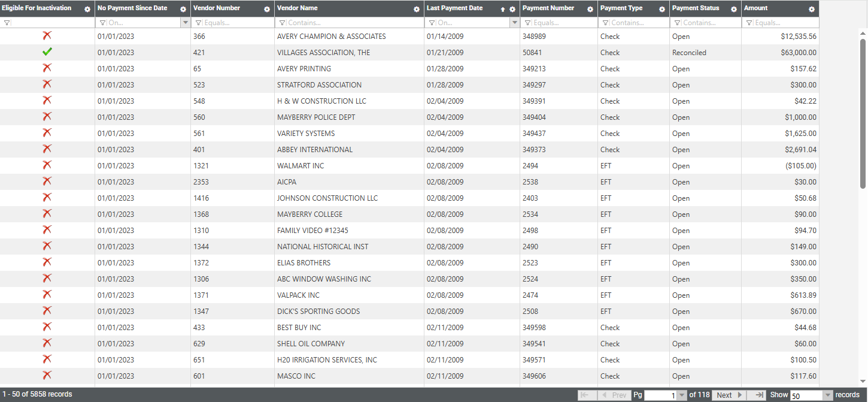This screenshot has height=402, width=868.
Task: Open filter funnel for Last Payment Date
Action: 432,23
